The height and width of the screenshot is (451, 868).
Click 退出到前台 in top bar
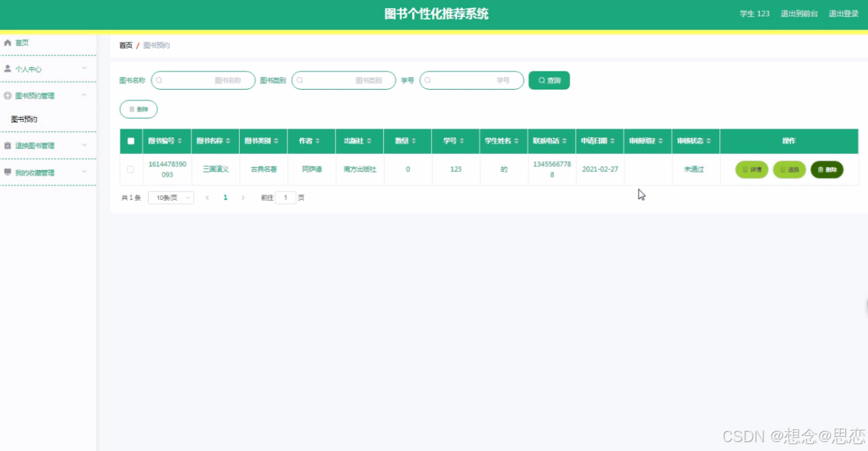coord(799,14)
